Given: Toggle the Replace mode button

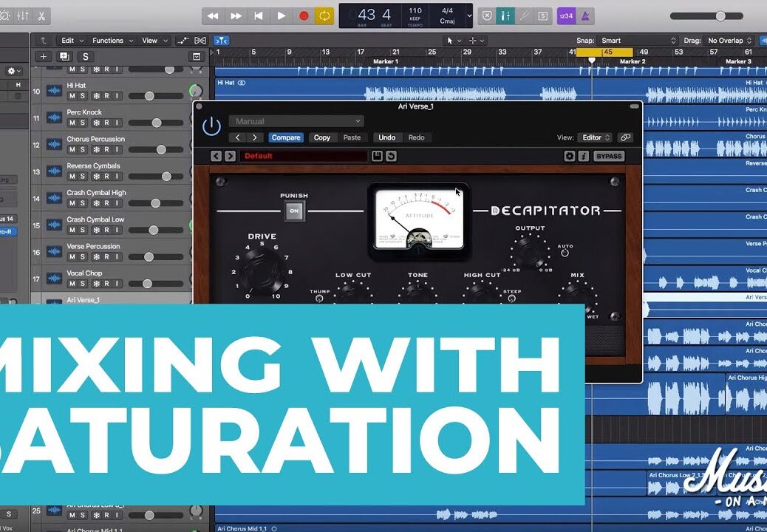Looking at the screenshot, I should tap(487, 16).
